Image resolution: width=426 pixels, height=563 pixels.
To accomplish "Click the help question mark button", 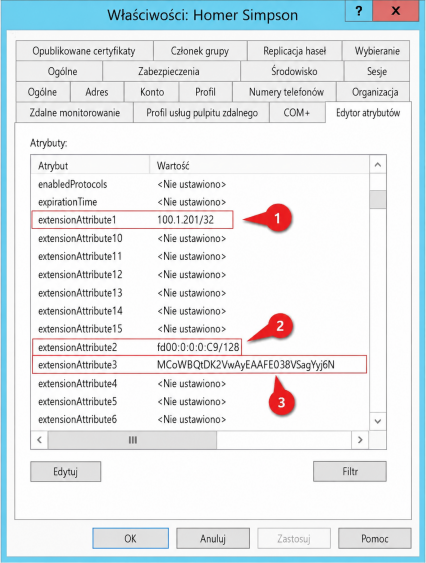I will click(359, 11).
